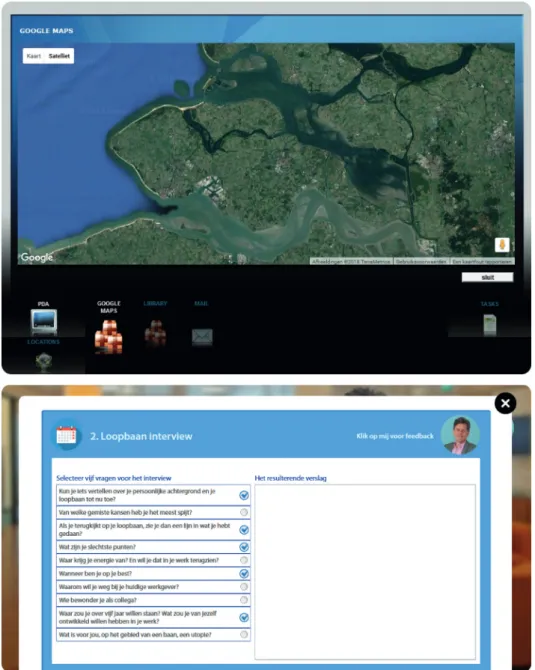The width and height of the screenshot is (535, 670).
Task: Uncheck question Wat zijn je slechtste punten
Action: [x=244, y=547]
